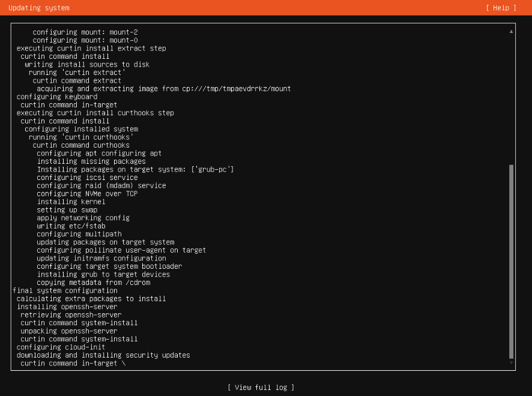The height and width of the screenshot is (396, 532).
Task: Click the 'Updating system' header title
Action: (39, 8)
